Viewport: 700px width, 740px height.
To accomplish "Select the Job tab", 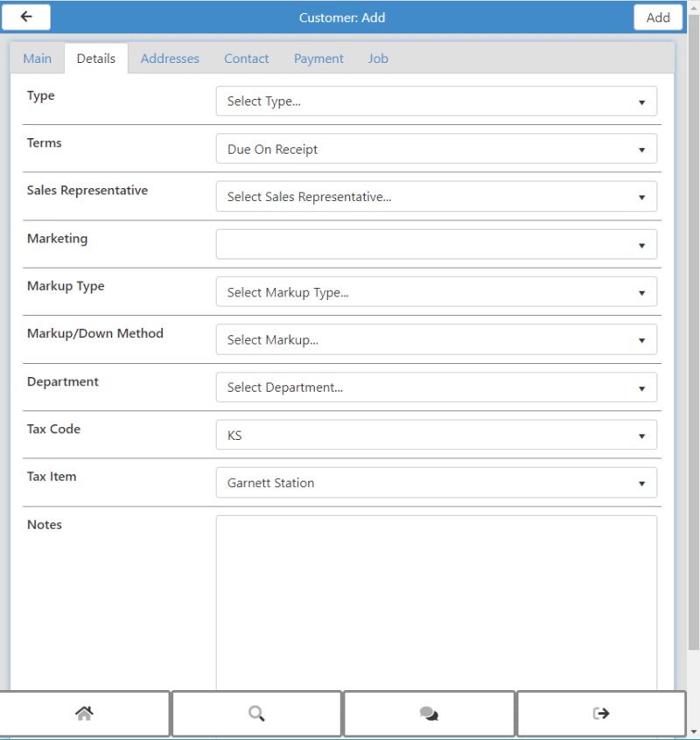I will (x=378, y=58).
